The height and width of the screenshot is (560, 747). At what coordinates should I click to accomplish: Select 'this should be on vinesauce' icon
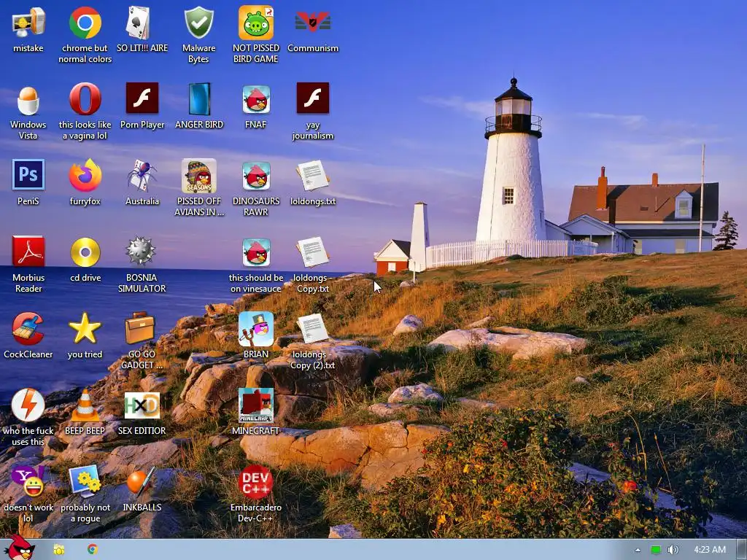pyautogui.click(x=256, y=252)
